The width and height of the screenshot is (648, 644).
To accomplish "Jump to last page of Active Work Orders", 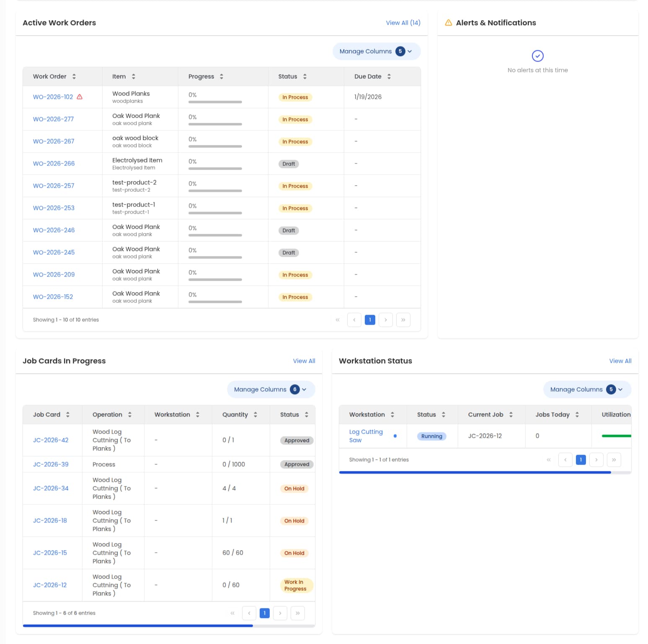I will click(x=403, y=320).
